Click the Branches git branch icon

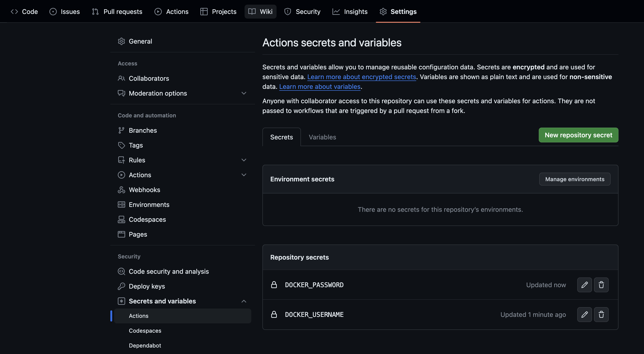pos(121,130)
